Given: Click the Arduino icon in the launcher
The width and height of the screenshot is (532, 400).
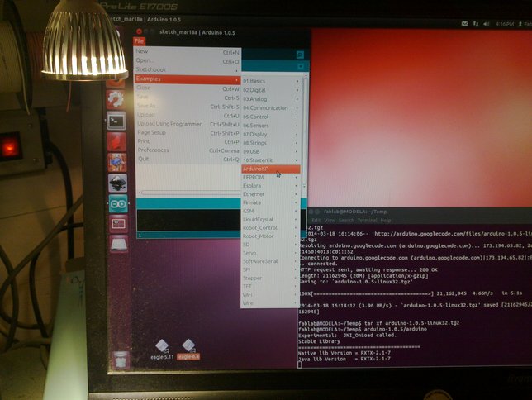Looking at the screenshot, I should tap(118, 204).
